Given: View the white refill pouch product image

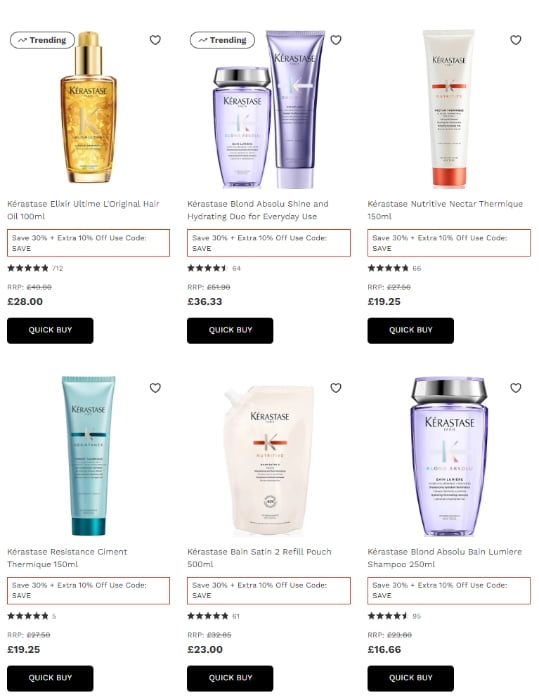Looking at the screenshot, I should 269,460.
